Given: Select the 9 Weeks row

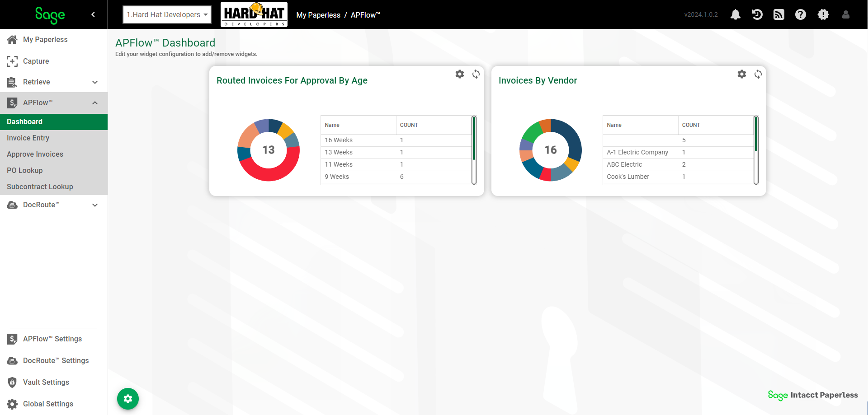Looking at the screenshot, I should [396, 177].
